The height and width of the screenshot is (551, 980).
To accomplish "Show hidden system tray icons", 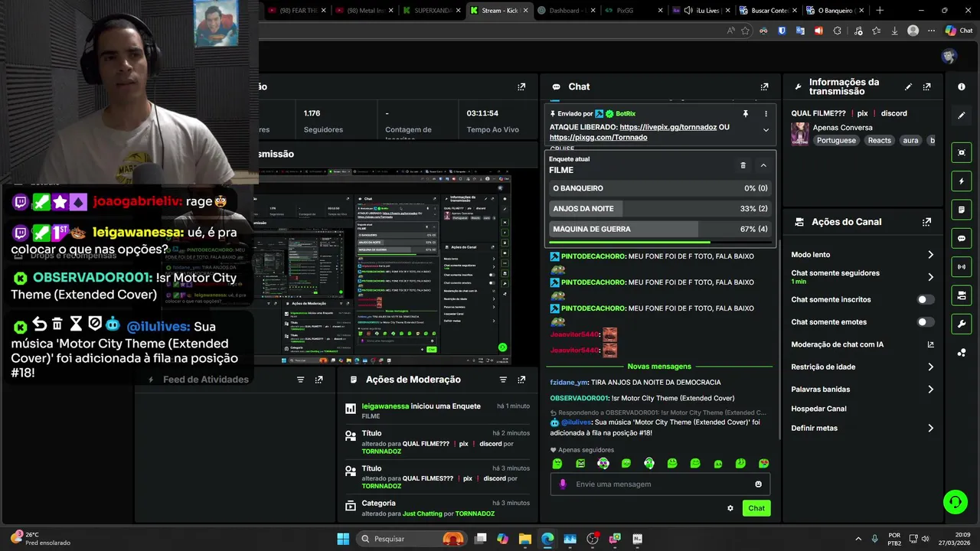I will click(x=857, y=539).
